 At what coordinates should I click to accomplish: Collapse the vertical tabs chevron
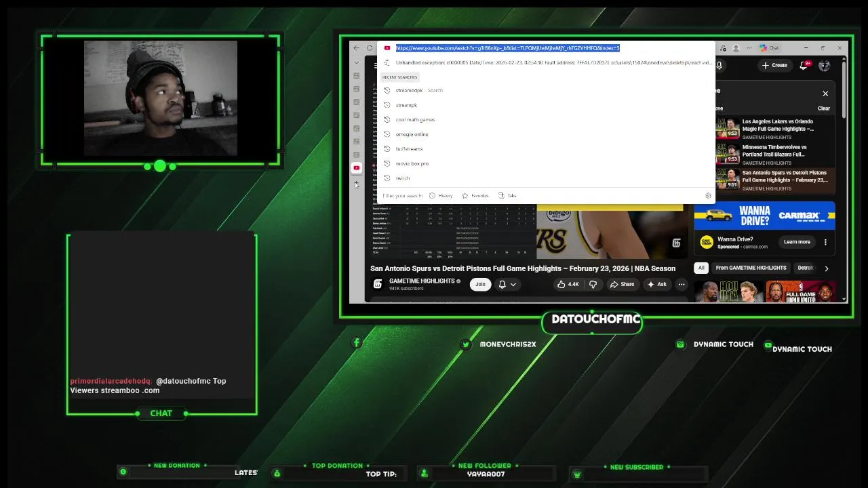(357, 63)
